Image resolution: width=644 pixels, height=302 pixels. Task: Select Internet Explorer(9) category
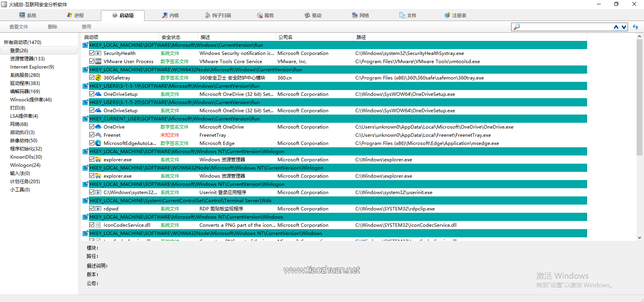tap(32, 67)
